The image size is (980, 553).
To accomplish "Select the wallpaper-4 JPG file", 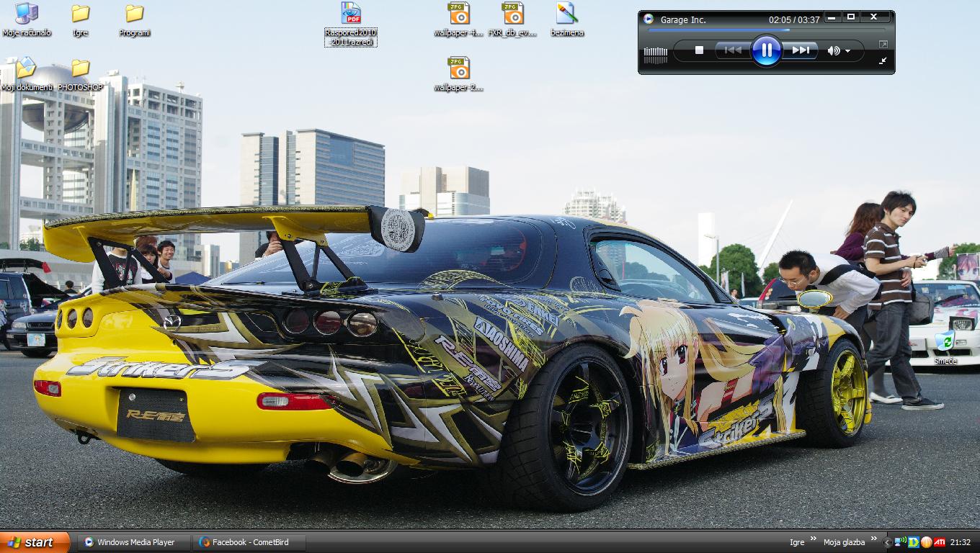I will coord(459,19).
